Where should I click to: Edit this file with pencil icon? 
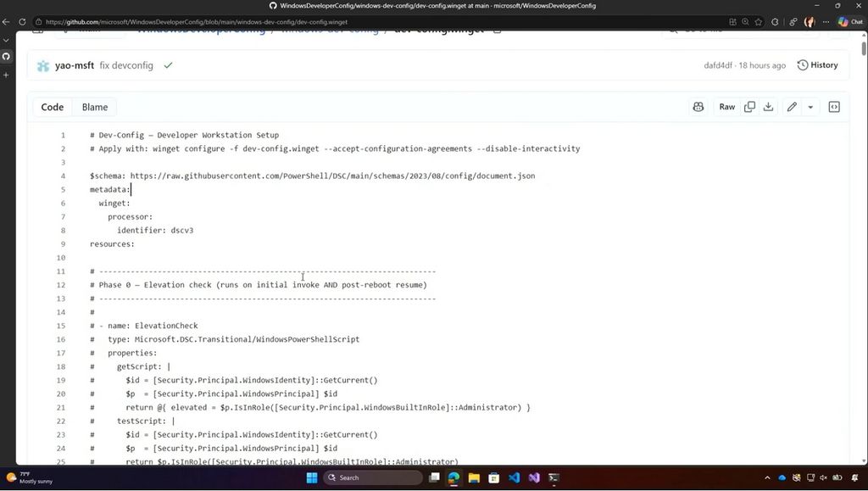coord(792,108)
